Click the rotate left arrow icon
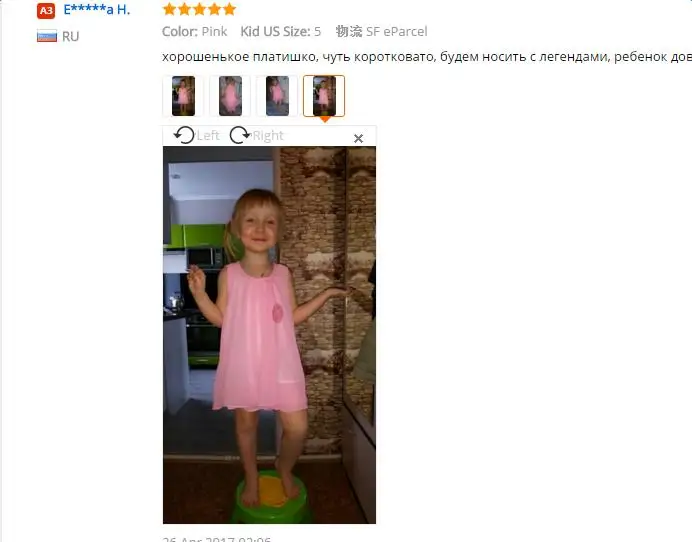This screenshot has width=692, height=542. [x=184, y=135]
